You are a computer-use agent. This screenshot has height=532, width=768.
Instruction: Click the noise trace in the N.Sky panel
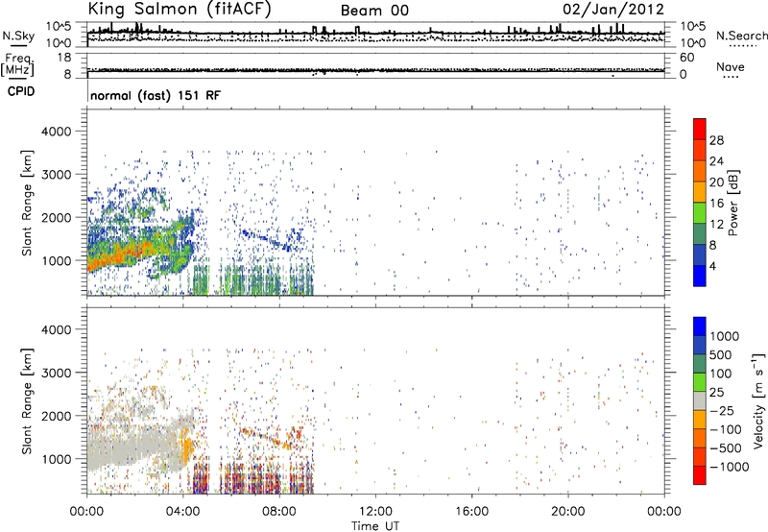pos(375,34)
